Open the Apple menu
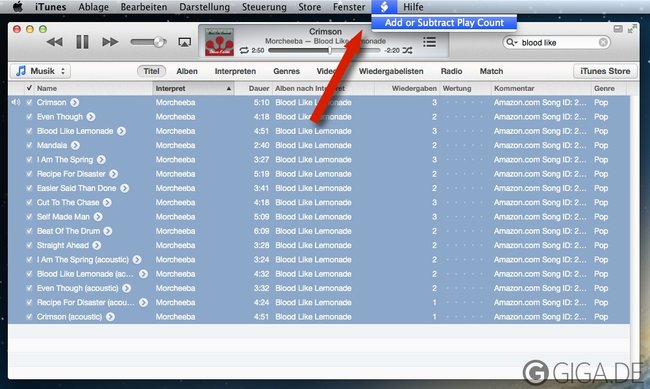650x389 pixels. tap(17, 7)
